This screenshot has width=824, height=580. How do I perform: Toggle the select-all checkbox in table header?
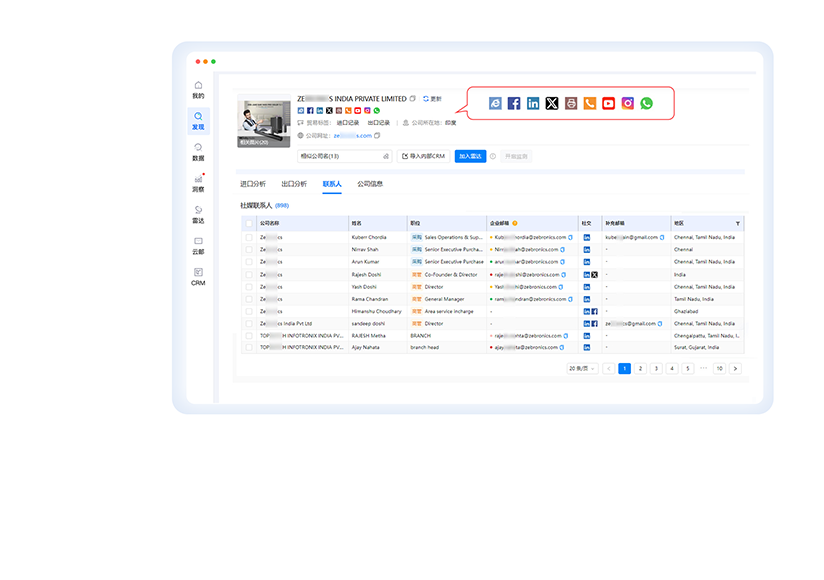pos(249,223)
